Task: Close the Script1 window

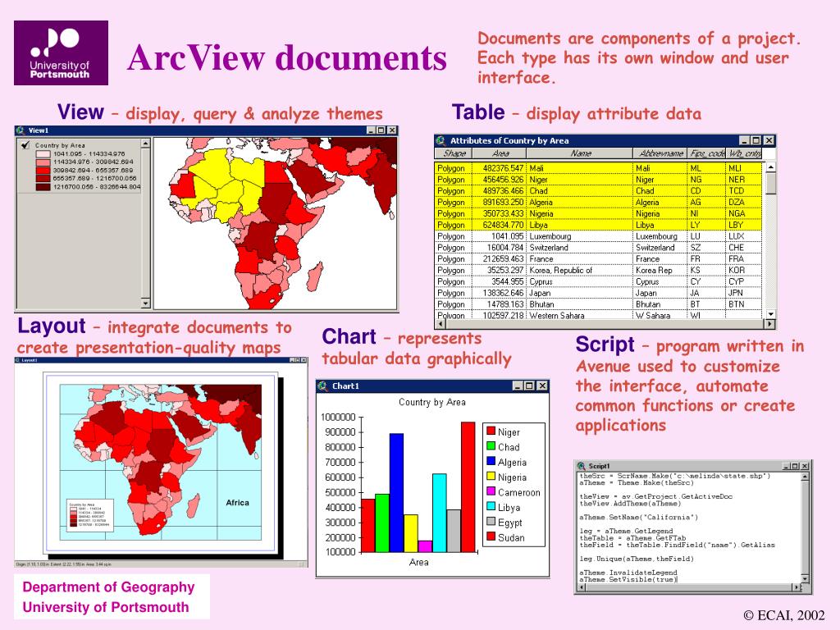Action: [805, 466]
